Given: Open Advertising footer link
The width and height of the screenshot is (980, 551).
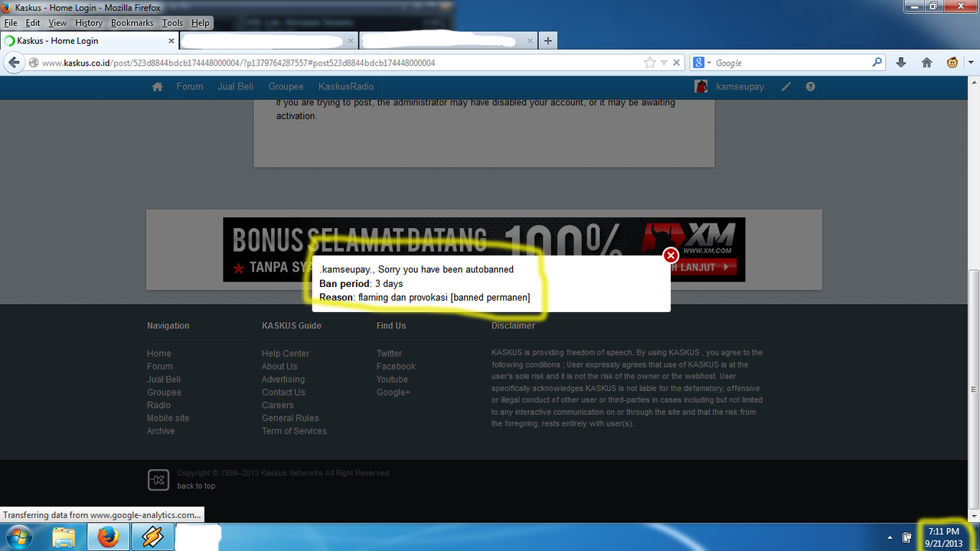Looking at the screenshot, I should pyautogui.click(x=283, y=380).
